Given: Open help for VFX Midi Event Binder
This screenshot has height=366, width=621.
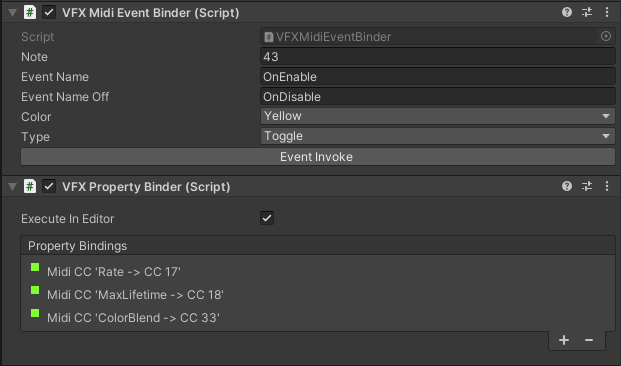Looking at the screenshot, I should coord(567,12).
